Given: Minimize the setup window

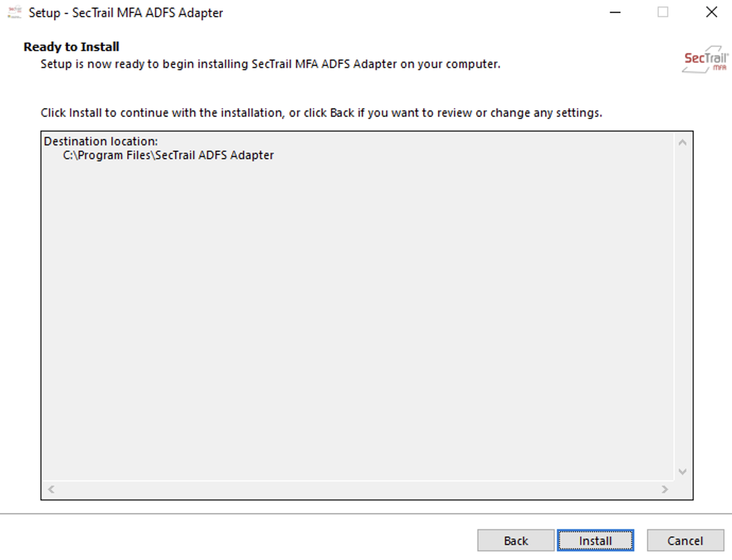Looking at the screenshot, I should (x=615, y=12).
